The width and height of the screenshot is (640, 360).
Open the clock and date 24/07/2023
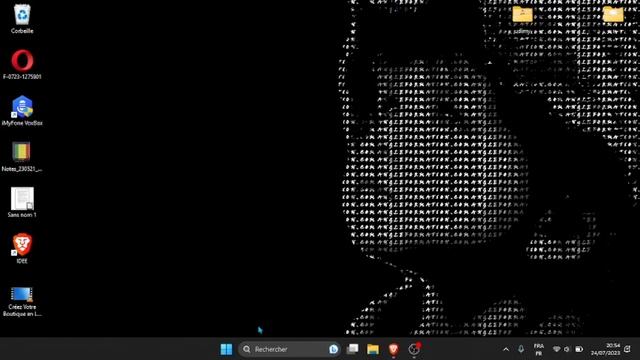(605, 349)
